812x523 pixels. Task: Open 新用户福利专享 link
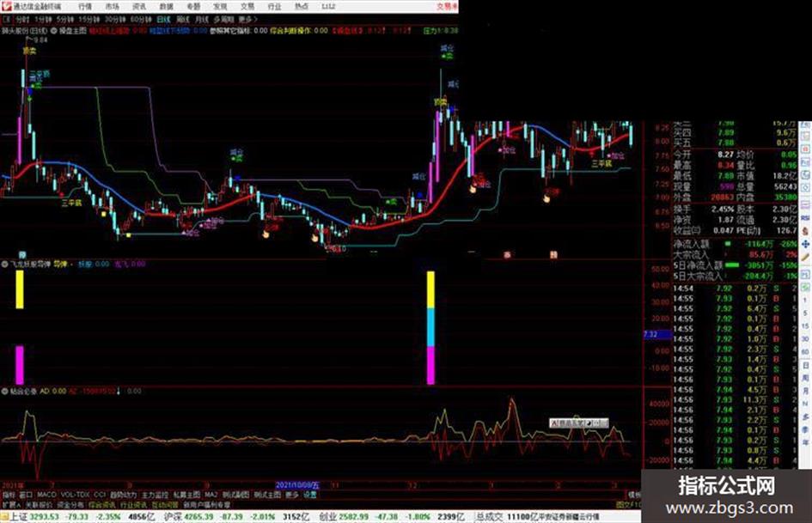[x=206, y=504]
